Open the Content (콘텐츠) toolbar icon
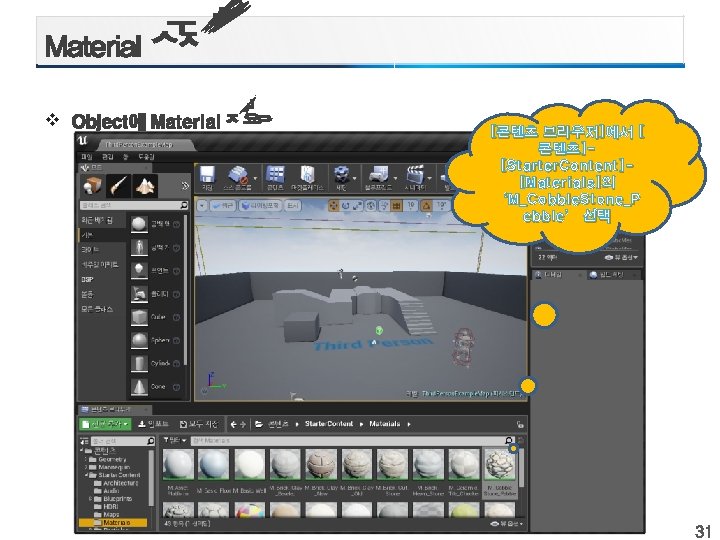 [x=275, y=175]
